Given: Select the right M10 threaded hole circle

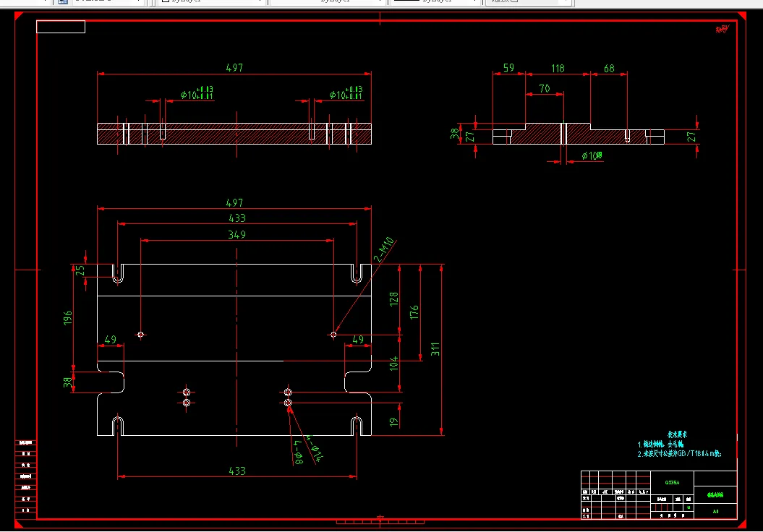Looking at the screenshot, I should [x=333, y=335].
